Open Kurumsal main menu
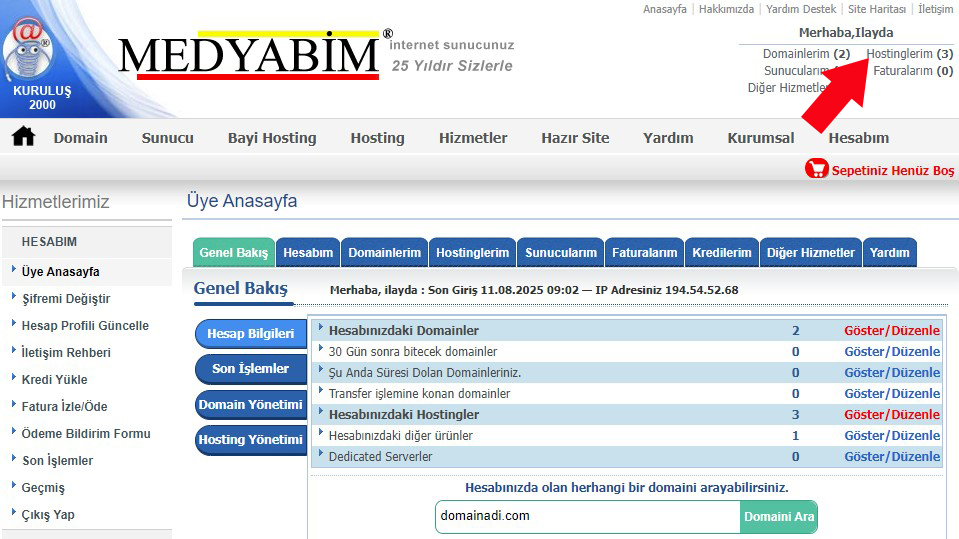The width and height of the screenshot is (959, 539). (x=761, y=138)
